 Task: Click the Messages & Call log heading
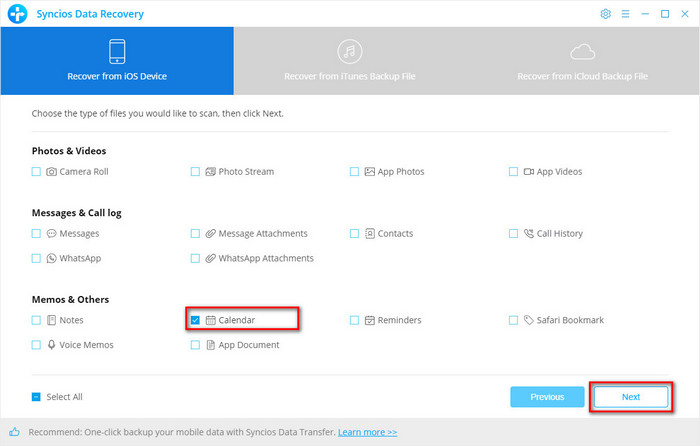(76, 213)
